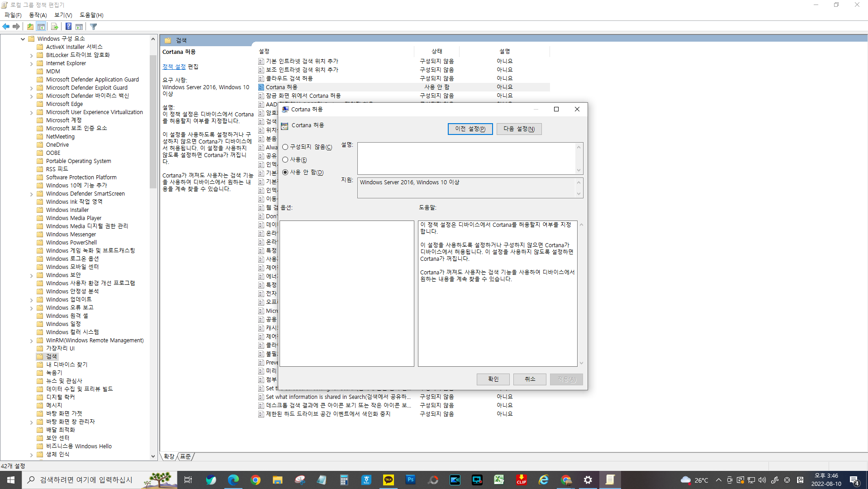
Task: Click the Up one level folder icon
Action: pyautogui.click(x=30, y=27)
